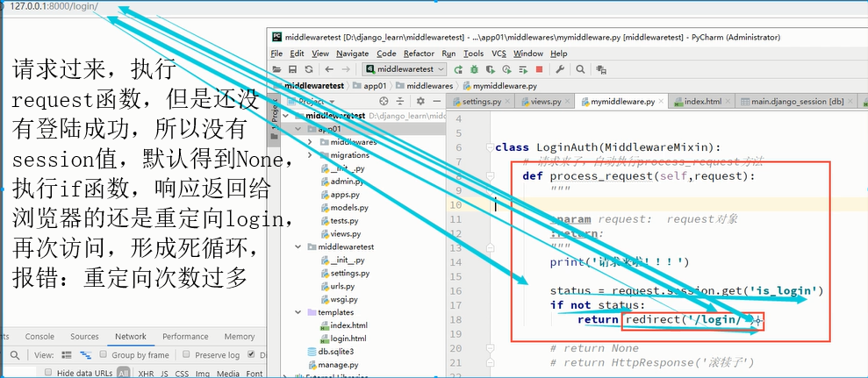Click the Search Everywhere magnifier icon

pyautogui.click(x=580, y=69)
